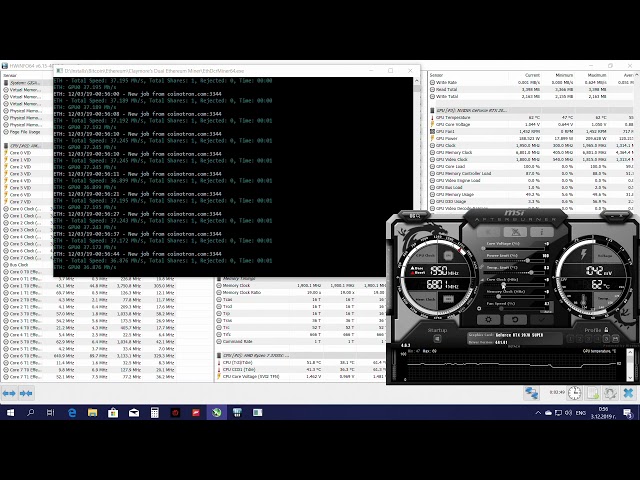Viewport: 640px width, 480px height.
Task: Adjust the Memory Clock slider handle
Action: [x=499, y=296]
